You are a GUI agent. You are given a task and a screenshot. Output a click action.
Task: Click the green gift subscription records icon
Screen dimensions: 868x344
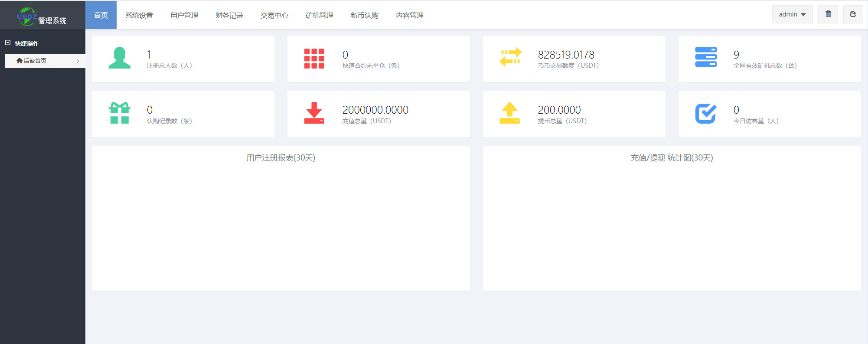click(119, 113)
